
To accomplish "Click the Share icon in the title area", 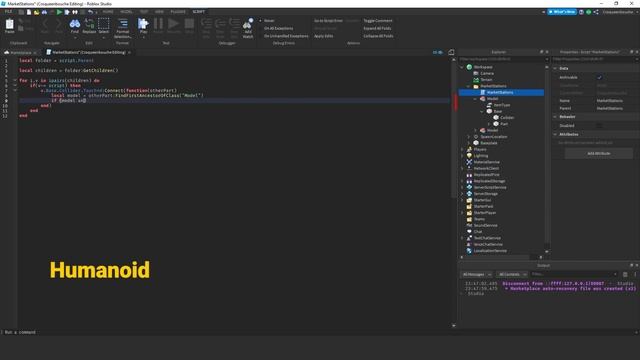I will pyautogui.click(x=596, y=12).
